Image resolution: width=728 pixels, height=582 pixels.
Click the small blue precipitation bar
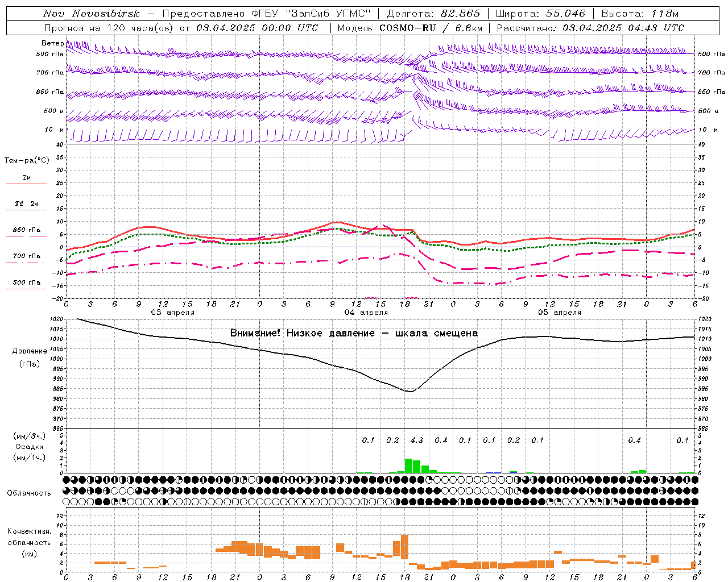[513, 472]
